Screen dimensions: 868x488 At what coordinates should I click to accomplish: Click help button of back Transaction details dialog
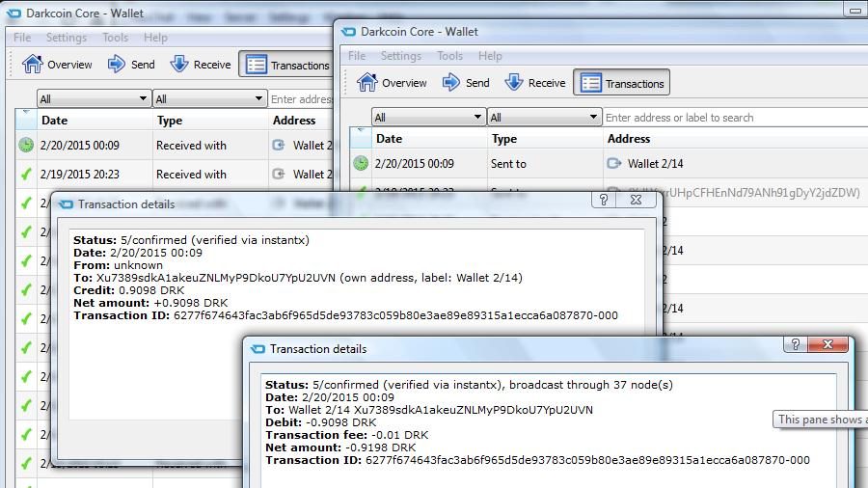604,200
